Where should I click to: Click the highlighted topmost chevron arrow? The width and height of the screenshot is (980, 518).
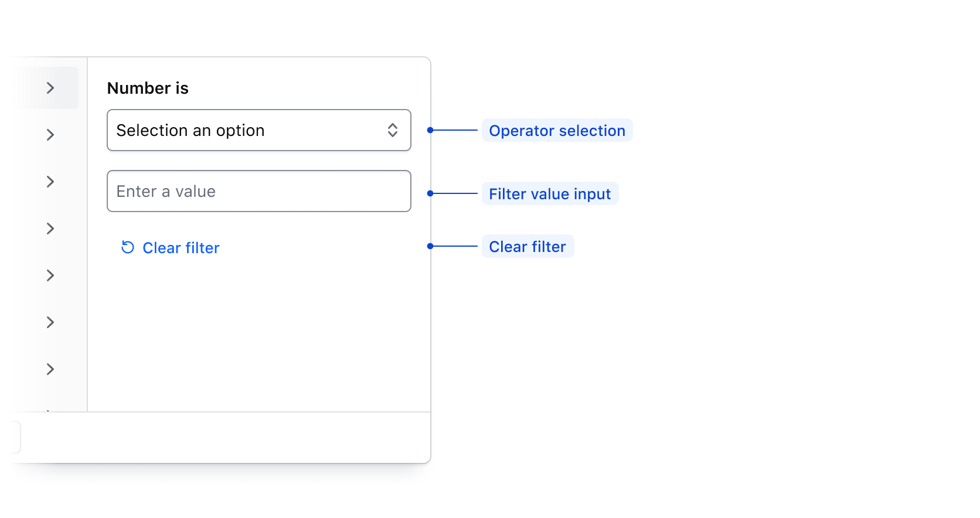point(50,88)
